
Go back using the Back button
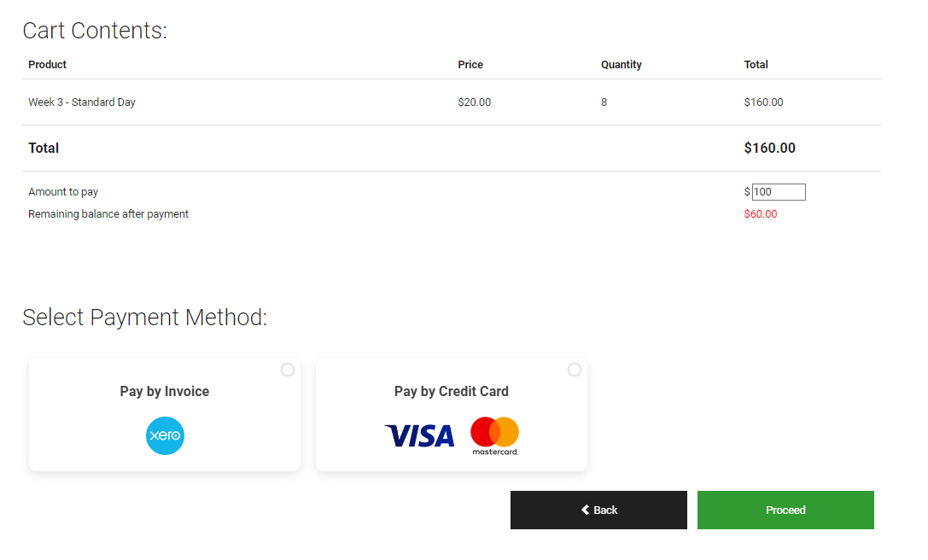coord(598,510)
